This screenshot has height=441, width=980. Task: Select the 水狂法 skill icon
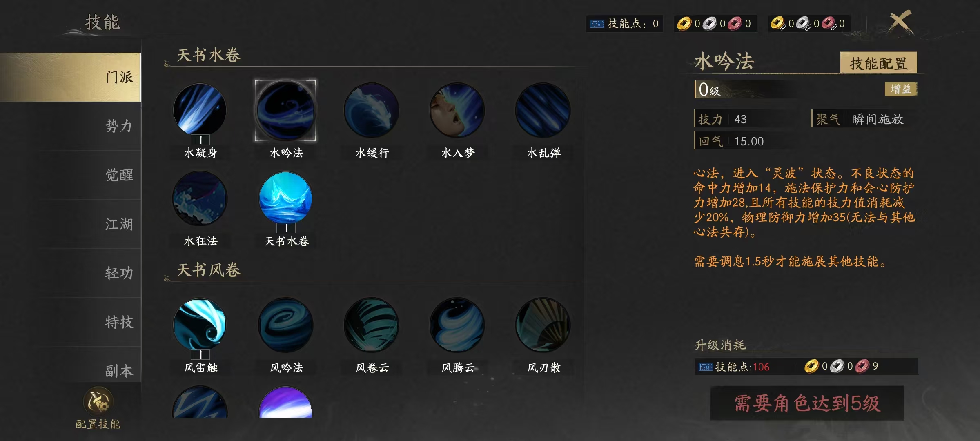tap(200, 198)
